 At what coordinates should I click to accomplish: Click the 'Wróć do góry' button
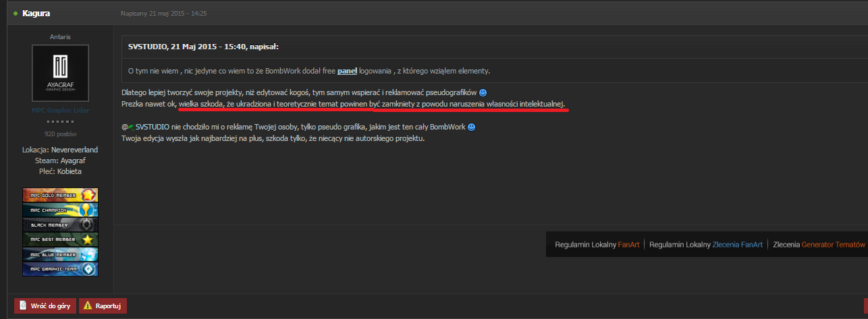[x=45, y=306]
